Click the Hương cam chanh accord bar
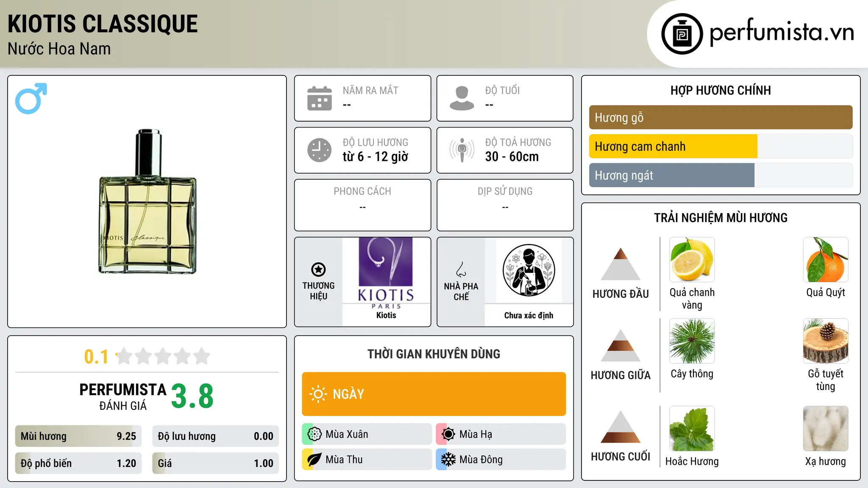This screenshot has height=488, width=868. tap(721, 146)
